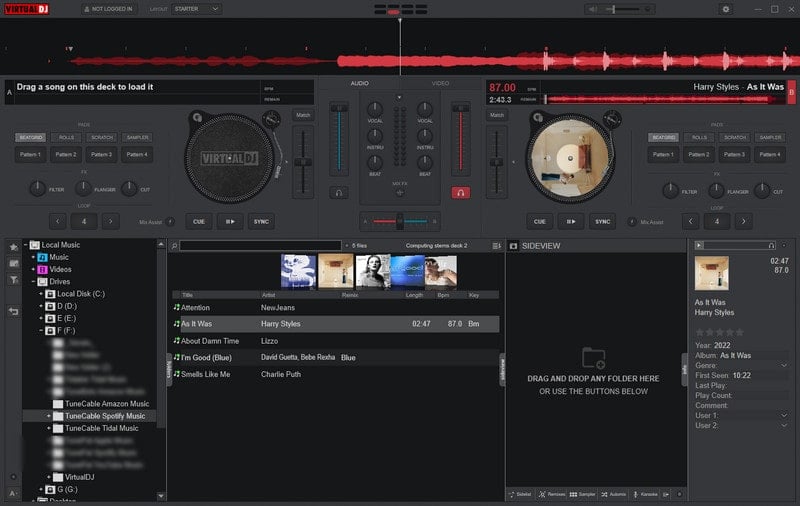Click the music note icon beside Attention
The image size is (800, 506).
[x=177, y=307]
